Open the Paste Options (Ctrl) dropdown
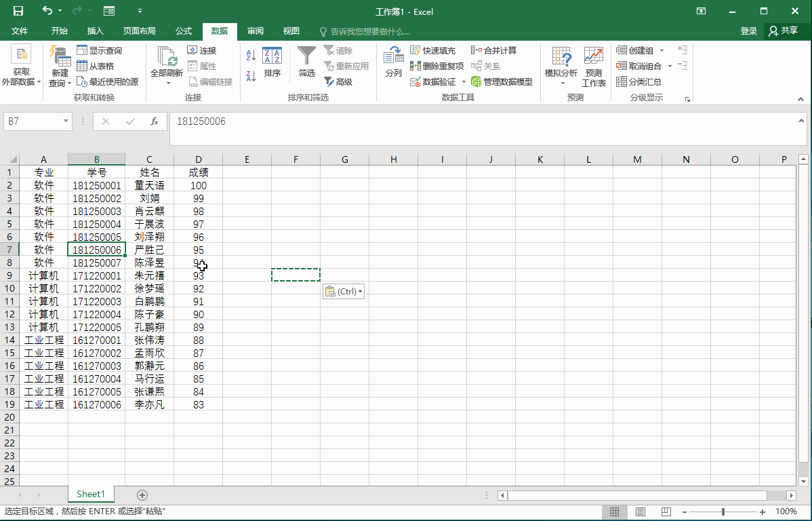This screenshot has height=521, width=812. click(344, 291)
